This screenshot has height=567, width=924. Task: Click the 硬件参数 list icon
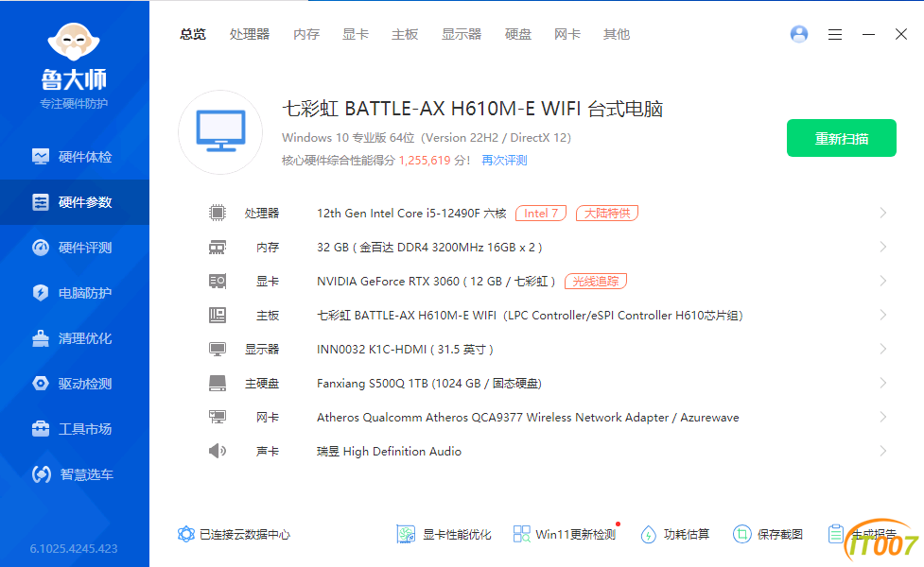pyautogui.click(x=41, y=202)
